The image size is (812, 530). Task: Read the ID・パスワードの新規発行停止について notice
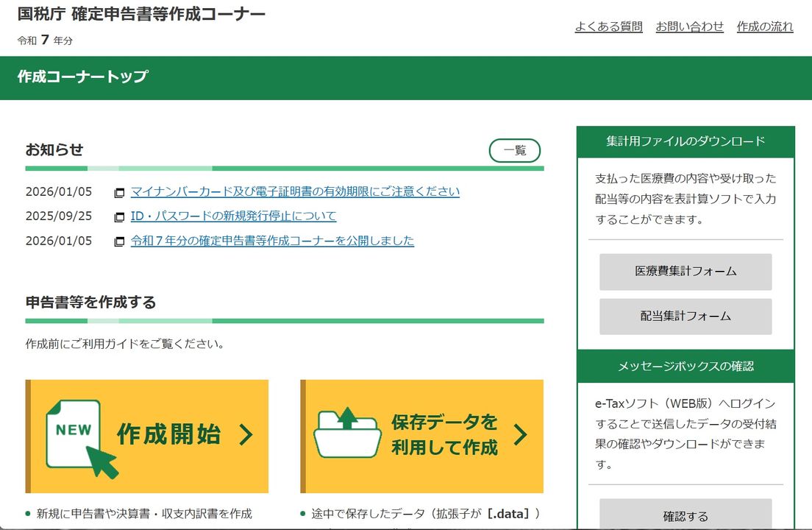[233, 216]
